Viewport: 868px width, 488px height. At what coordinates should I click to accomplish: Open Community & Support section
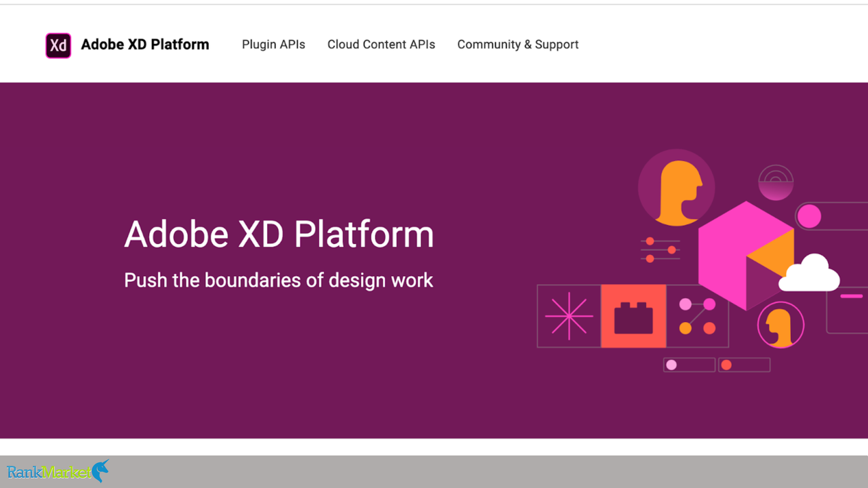(x=518, y=45)
